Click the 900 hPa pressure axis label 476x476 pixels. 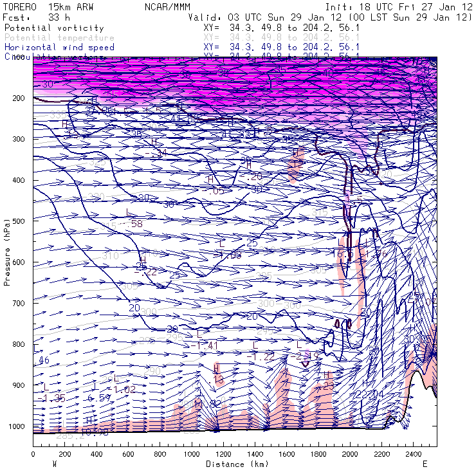tap(19, 385)
